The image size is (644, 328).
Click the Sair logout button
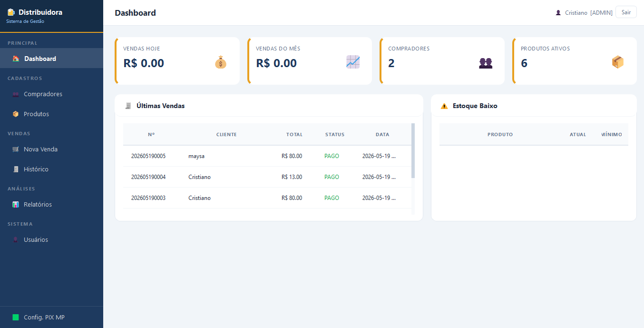click(x=626, y=12)
